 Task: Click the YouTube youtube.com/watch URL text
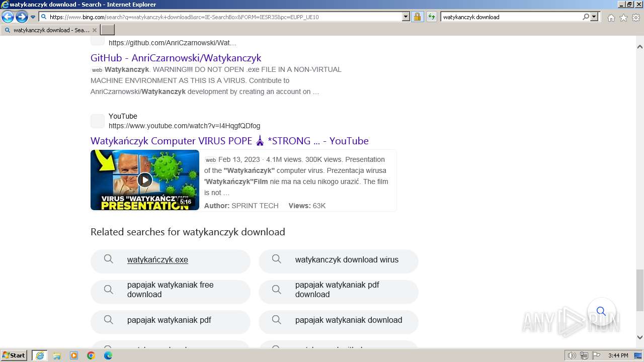(184, 126)
